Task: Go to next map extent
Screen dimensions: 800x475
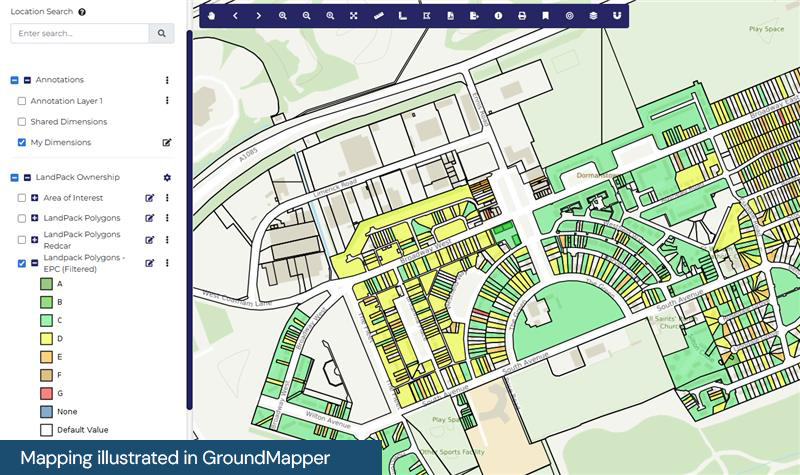Action: (259, 16)
